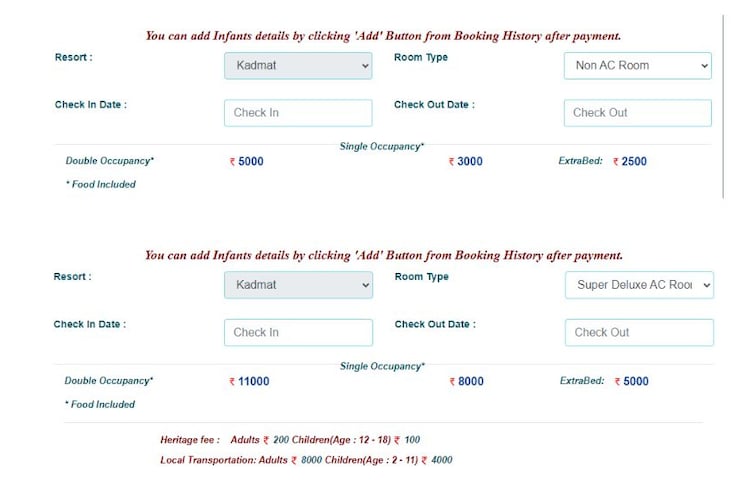Click rupee icon beside ExtraBed 5000
Viewport: 750px width, 499px height.
618,382
